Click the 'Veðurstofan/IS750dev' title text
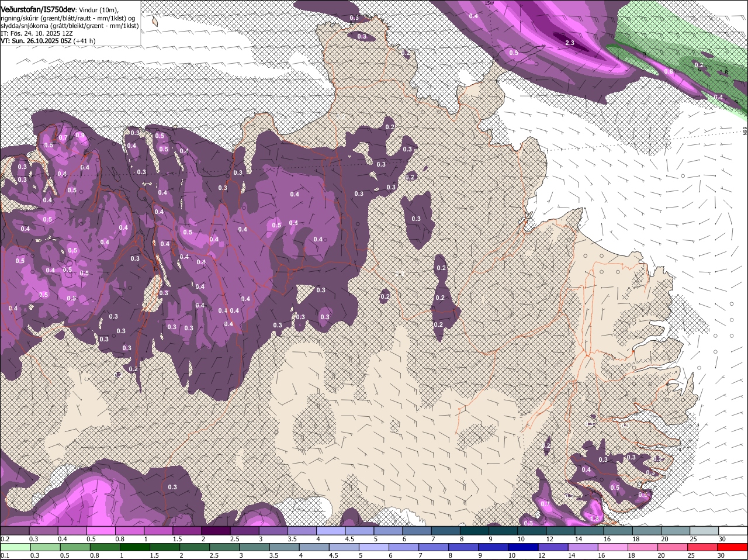 tap(38, 9)
